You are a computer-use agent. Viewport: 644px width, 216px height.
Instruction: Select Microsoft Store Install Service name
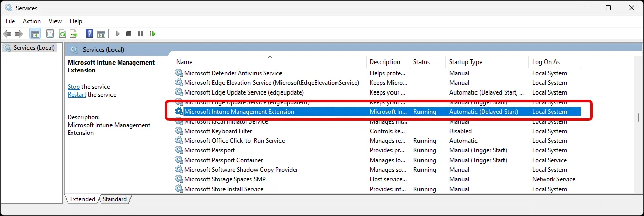(x=223, y=189)
